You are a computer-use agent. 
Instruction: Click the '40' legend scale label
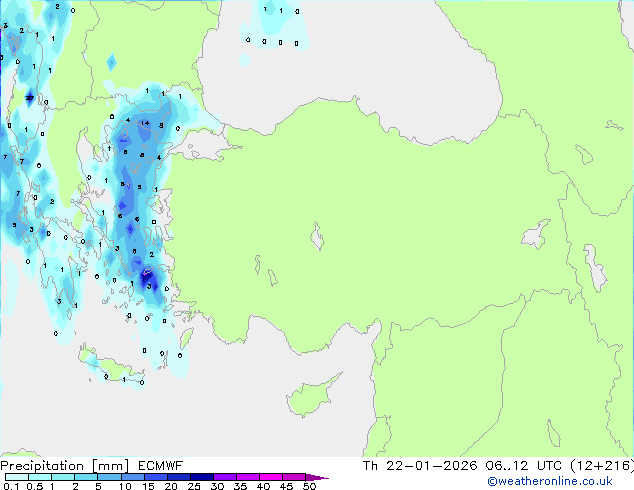click(x=263, y=486)
